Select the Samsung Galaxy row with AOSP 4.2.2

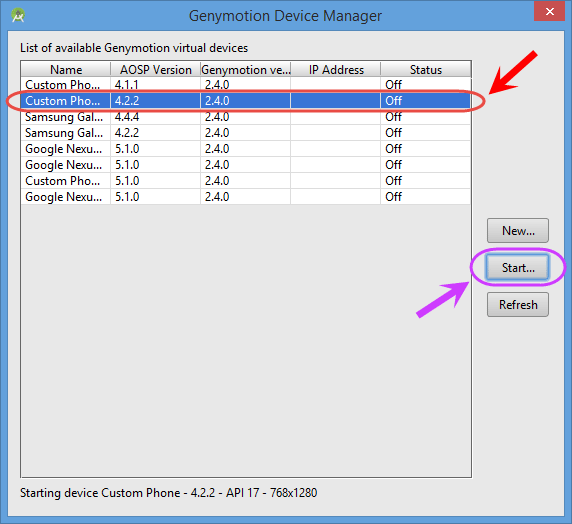(246, 133)
